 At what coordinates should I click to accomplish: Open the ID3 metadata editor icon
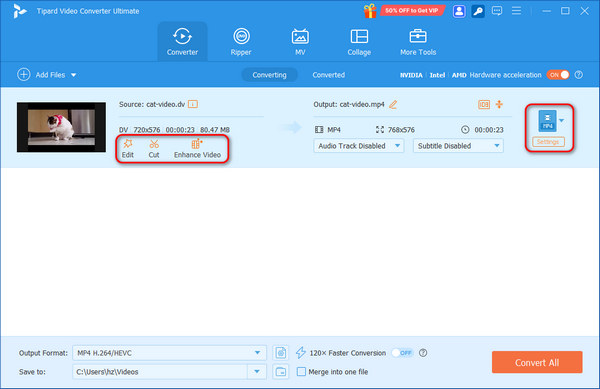tap(484, 104)
